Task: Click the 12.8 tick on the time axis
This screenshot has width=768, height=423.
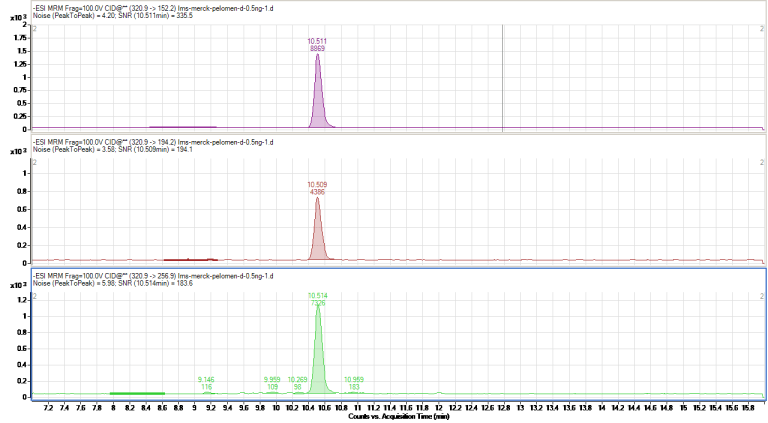Action: tap(504, 407)
